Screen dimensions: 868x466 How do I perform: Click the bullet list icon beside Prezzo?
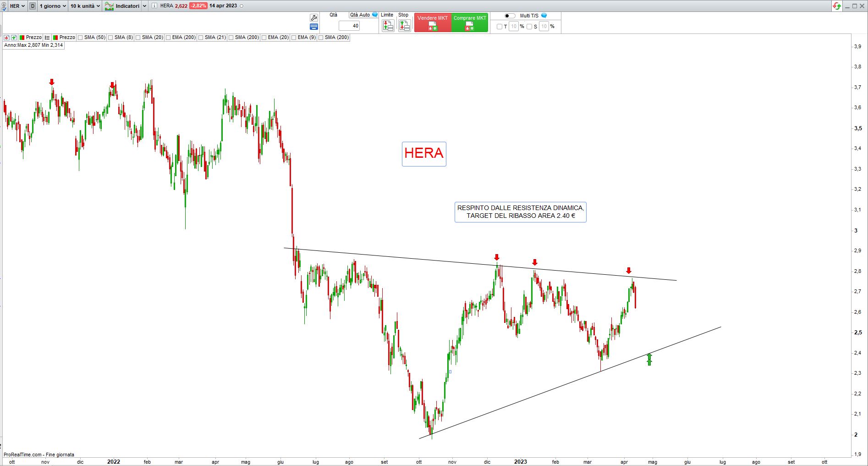47,38
